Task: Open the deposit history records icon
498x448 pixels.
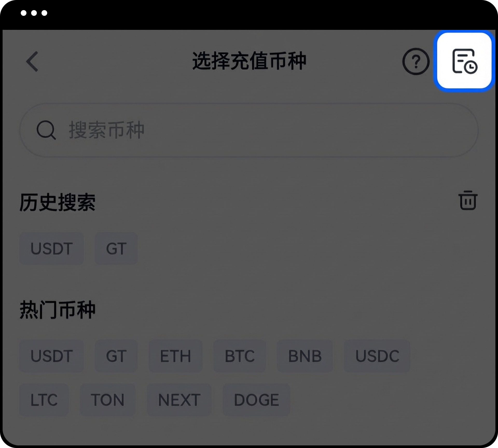Action: click(x=464, y=61)
